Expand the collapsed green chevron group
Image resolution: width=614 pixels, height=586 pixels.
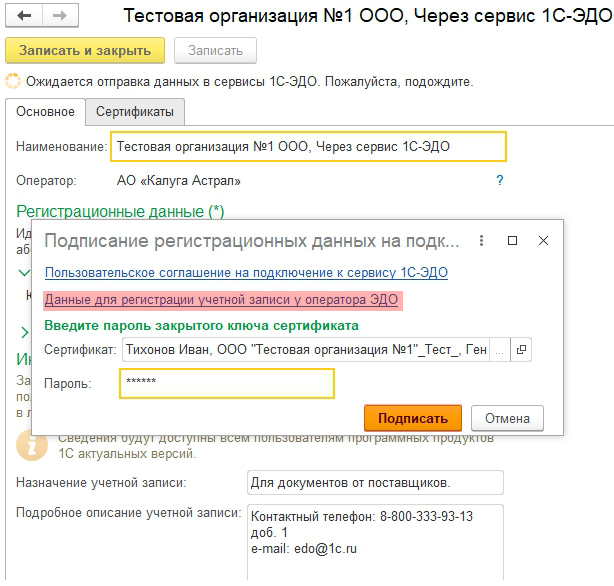tap(24, 332)
